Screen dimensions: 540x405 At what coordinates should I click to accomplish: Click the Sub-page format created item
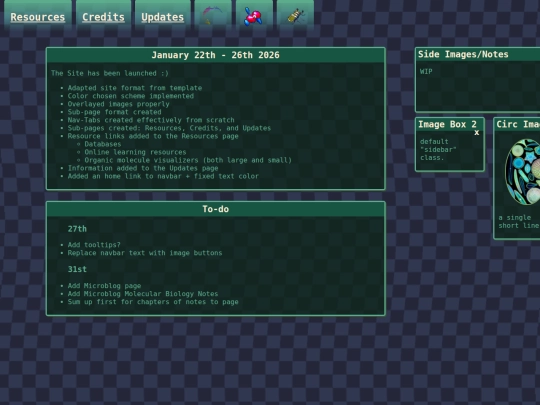(114, 112)
